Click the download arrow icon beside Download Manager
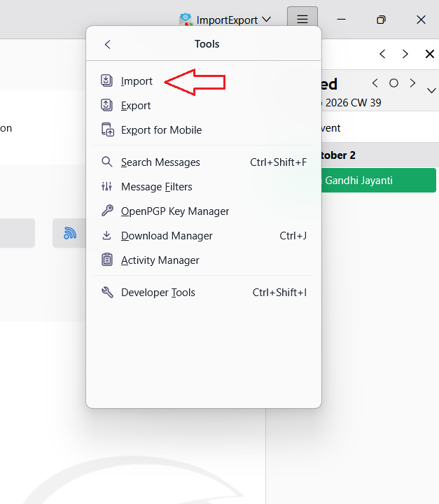 [x=106, y=235]
